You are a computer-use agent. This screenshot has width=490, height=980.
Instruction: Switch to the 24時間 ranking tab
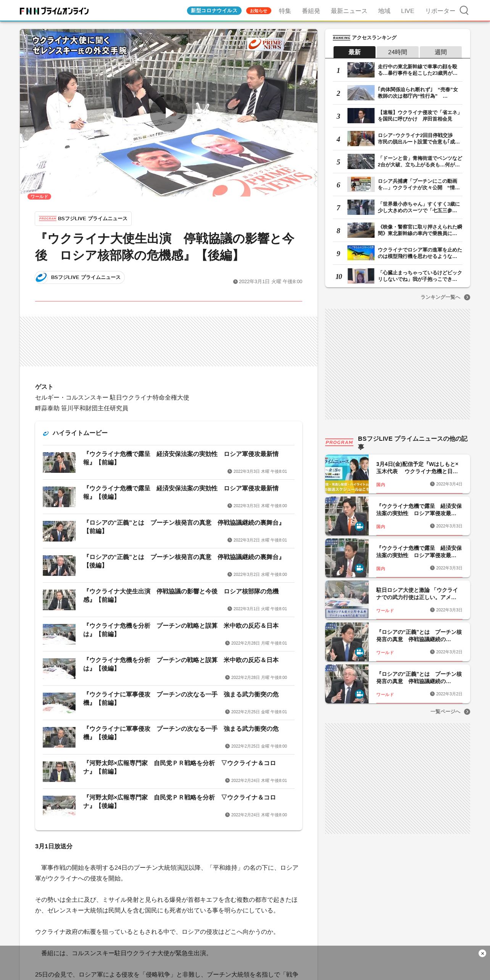click(x=397, y=52)
